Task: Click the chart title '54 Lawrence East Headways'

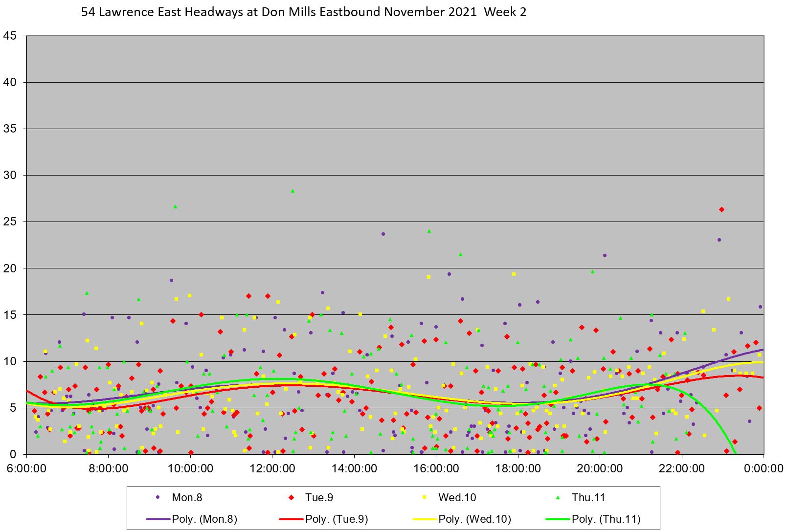Action: point(303,12)
